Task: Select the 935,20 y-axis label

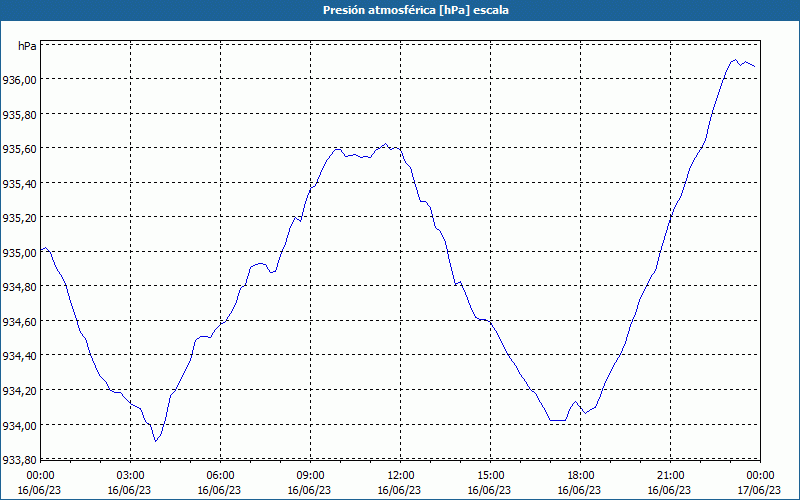Action: (19, 218)
